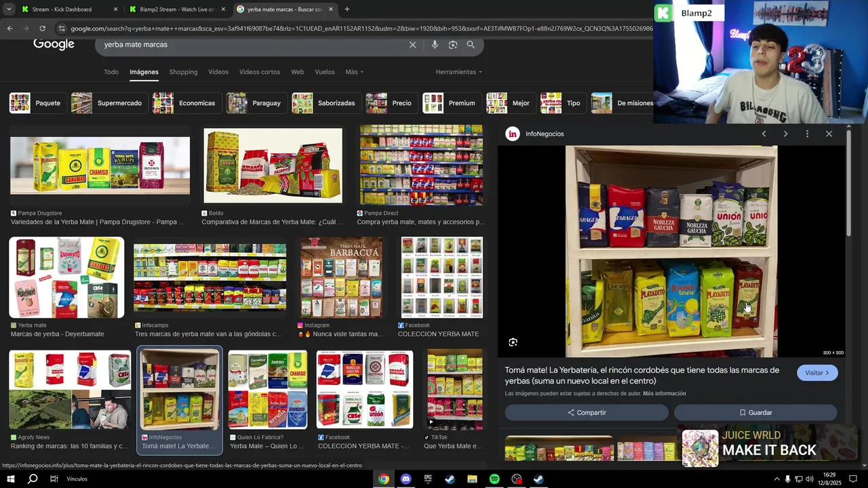Click the Guardar button

755,413
